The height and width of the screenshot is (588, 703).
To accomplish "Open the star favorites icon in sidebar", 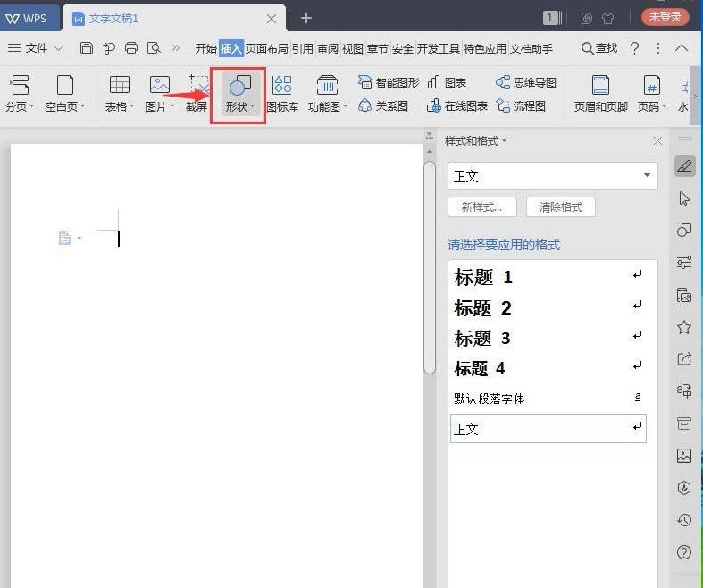I will (684, 327).
